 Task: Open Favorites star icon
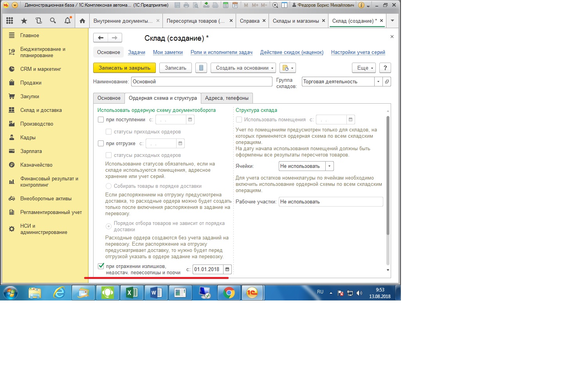(24, 21)
